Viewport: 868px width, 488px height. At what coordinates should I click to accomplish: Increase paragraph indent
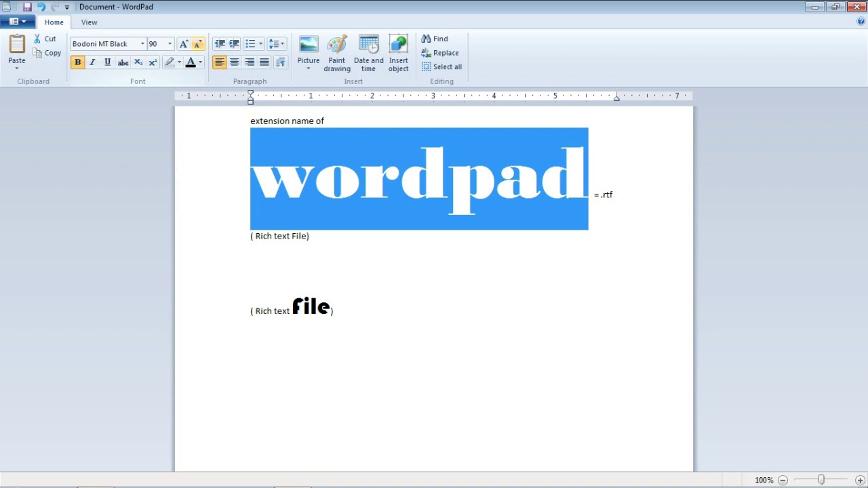coord(234,44)
